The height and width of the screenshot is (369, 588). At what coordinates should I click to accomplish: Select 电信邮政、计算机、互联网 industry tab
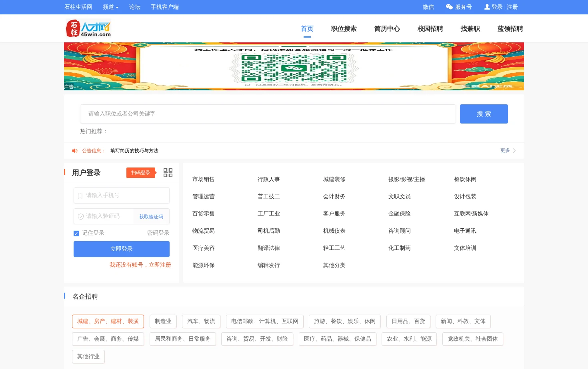tap(265, 321)
